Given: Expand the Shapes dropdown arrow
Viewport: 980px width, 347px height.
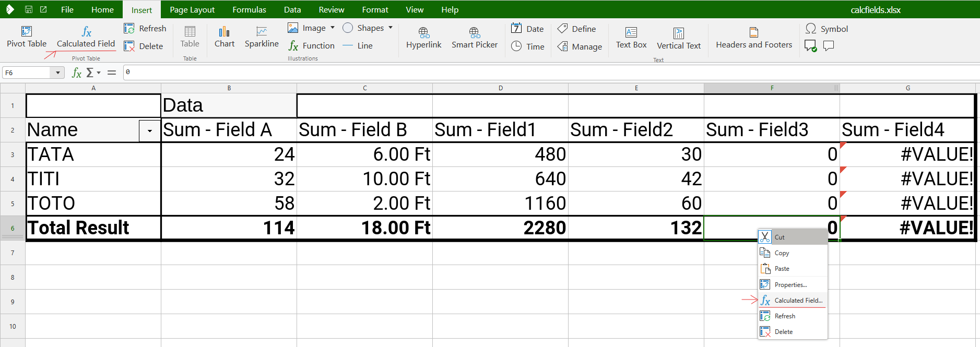Looking at the screenshot, I should click(391, 28).
